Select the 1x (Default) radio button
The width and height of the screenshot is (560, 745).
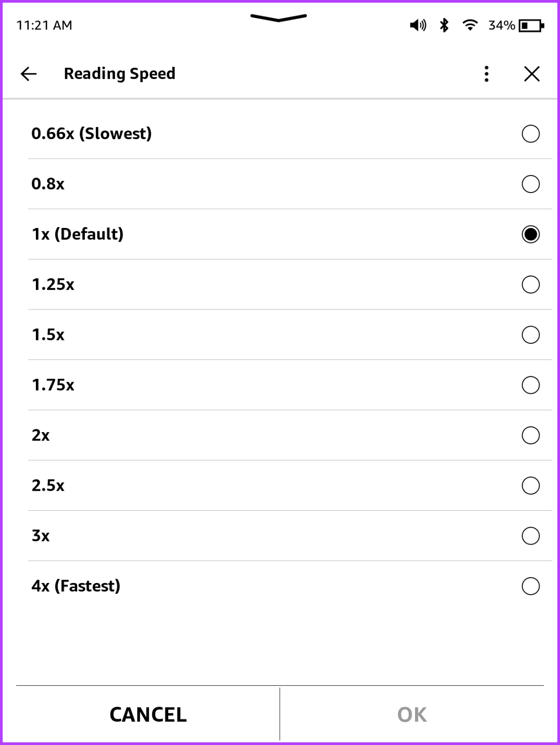tap(530, 234)
